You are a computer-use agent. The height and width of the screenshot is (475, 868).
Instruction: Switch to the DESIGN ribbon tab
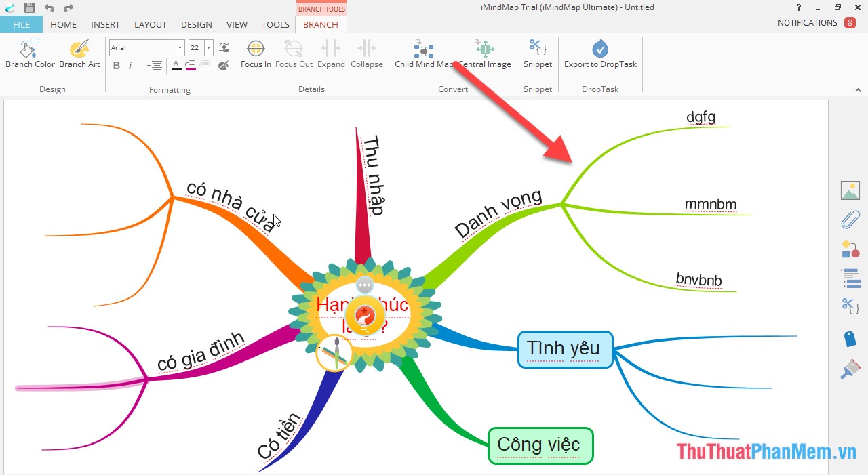(x=196, y=24)
